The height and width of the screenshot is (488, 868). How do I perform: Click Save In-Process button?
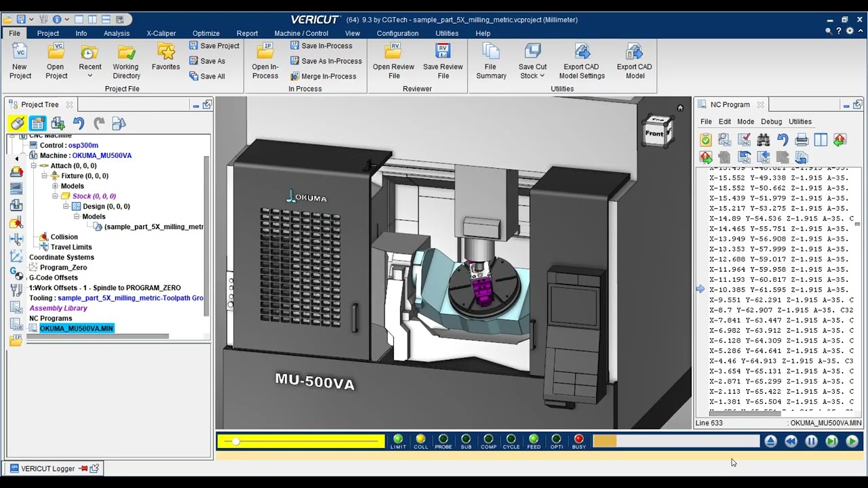tap(321, 45)
